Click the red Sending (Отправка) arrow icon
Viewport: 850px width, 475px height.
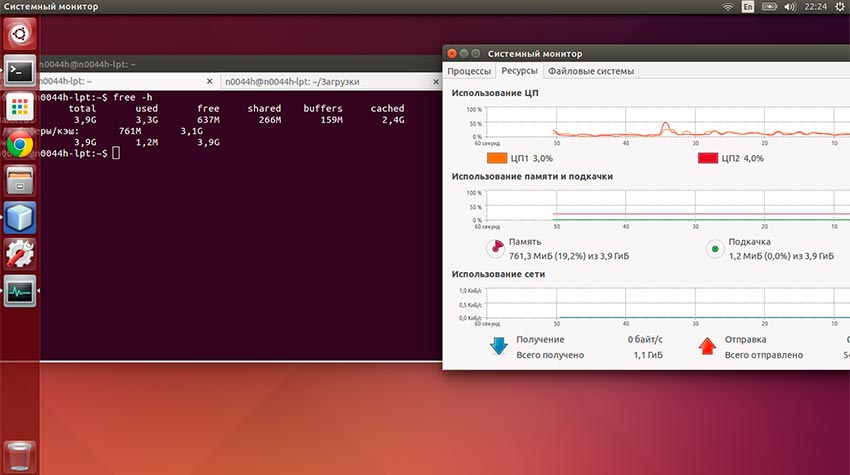point(706,346)
